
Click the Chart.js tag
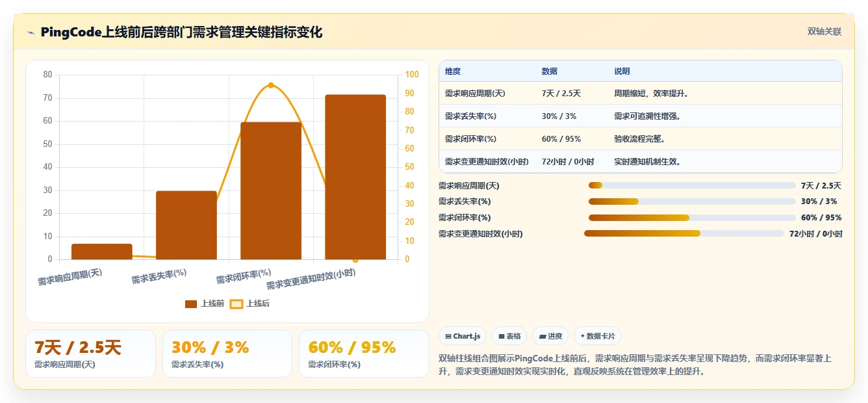coord(463,336)
